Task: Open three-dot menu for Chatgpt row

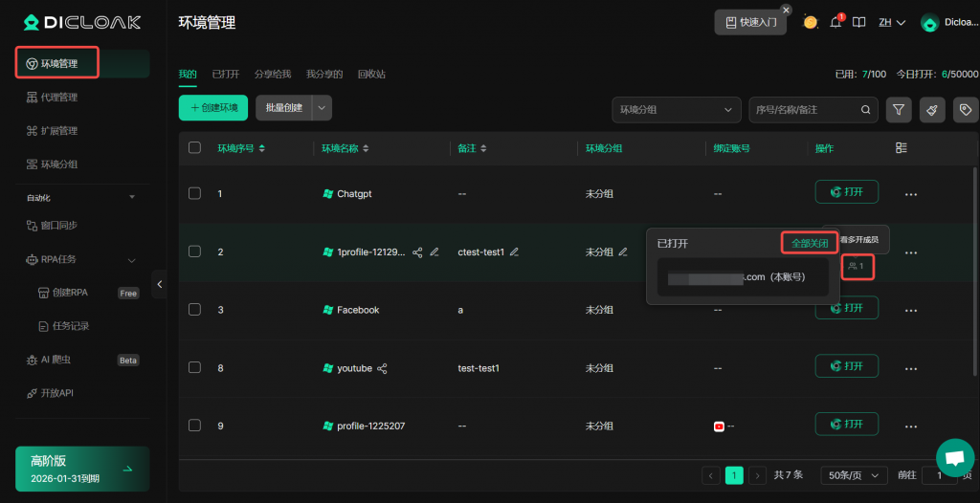Action: pos(911,194)
